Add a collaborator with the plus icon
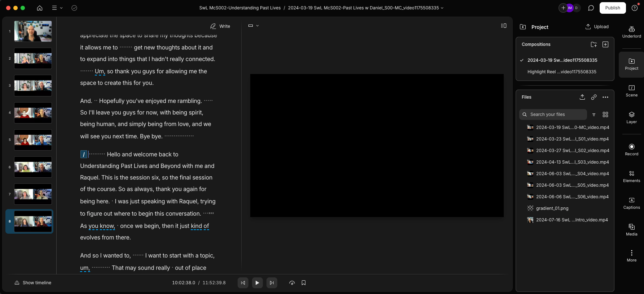Image resolution: width=644 pixels, height=294 pixels. pos(563,8)
